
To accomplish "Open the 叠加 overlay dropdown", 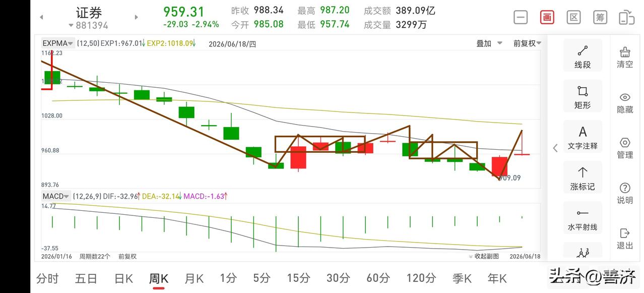I will 489,43.
